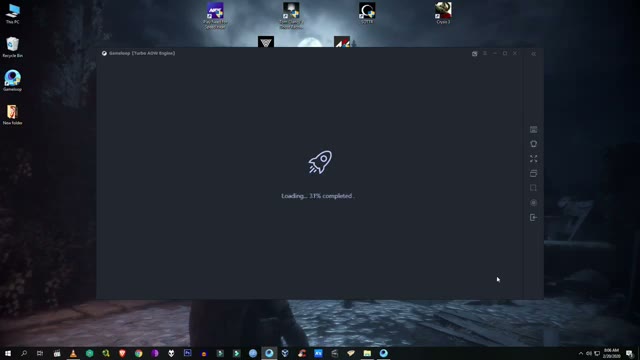Open the Action Center notifications icon

630,353
